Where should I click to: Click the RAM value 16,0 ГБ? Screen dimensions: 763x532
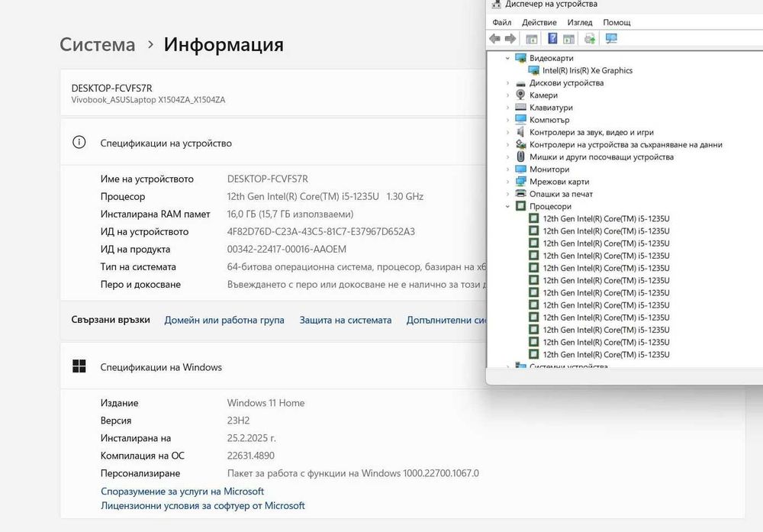point(290,214)
